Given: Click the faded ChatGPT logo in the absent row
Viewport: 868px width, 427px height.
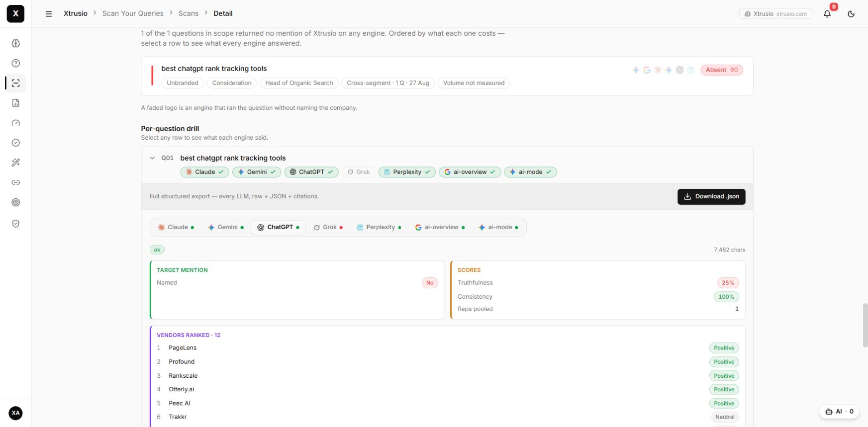Looking at the screenshot, I should click(679, 70).
